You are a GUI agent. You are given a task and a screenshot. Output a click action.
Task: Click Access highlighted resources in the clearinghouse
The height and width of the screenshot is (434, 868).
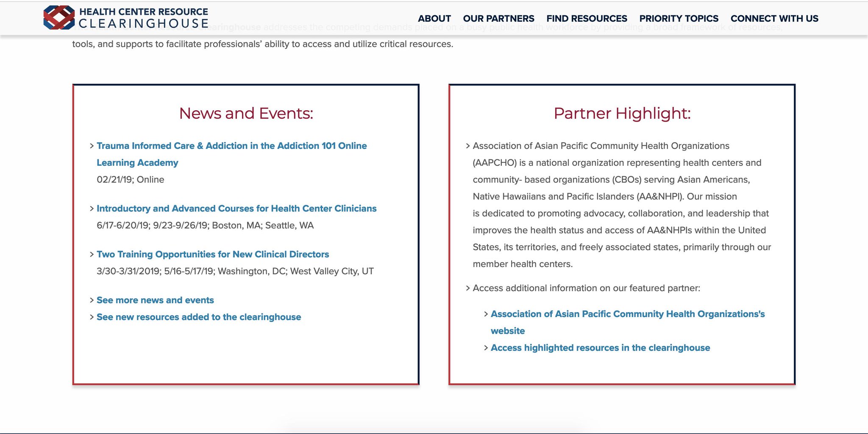[x=600, y=348]
